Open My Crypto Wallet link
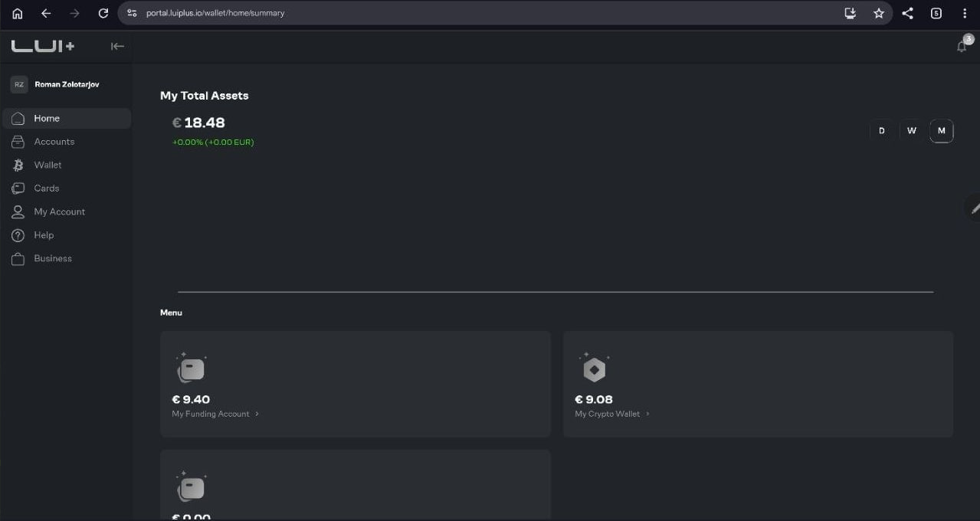 [x=608, y=414]
